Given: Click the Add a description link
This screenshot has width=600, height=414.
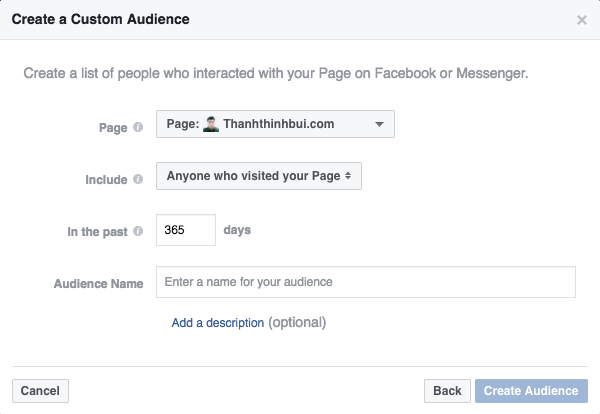Looking at the screenshot, I should 217,323.
